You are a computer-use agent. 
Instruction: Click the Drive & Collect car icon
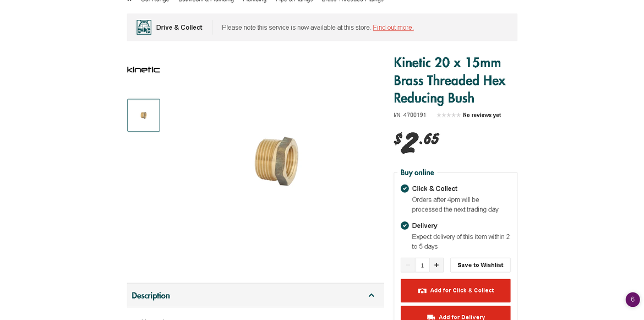(144, 28)
